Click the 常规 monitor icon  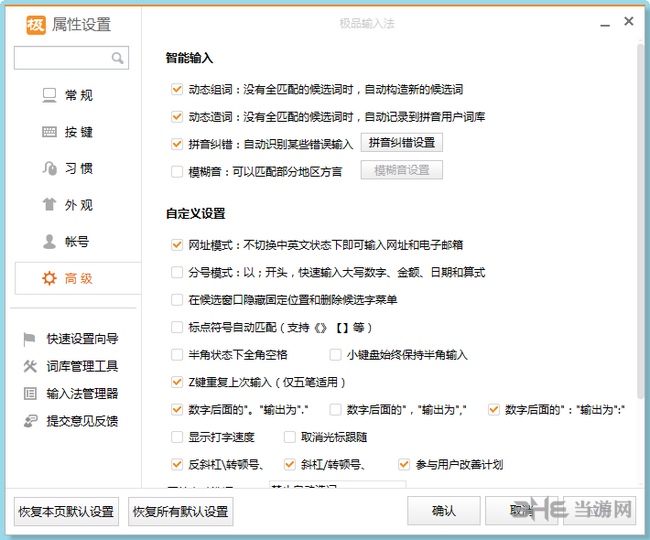tap(49, 96)
